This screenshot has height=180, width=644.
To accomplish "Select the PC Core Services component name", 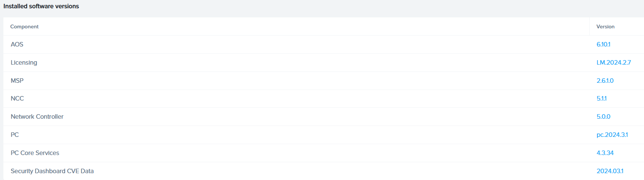I will pos(35,153).
